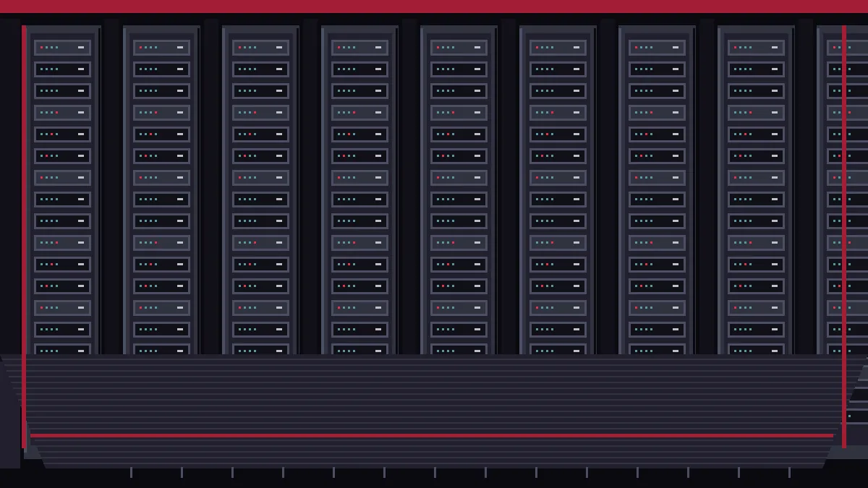Click the topmost server unit in leftmost rack
Image resolution: width=868 pixels, height=488 pixels.
62,48
